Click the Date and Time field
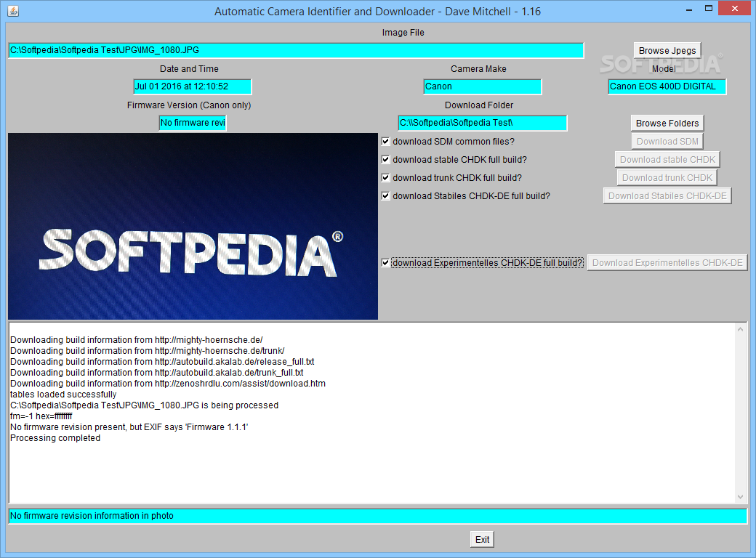Image resolution: width=756 pixels, height=558 pixels. click(193, 86)
